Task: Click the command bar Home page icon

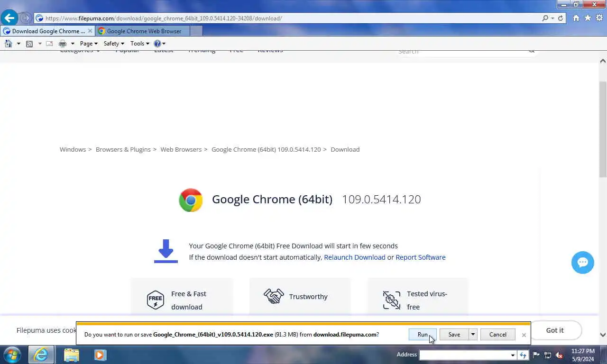Action: pyautogui.click(x=8, y=44)
